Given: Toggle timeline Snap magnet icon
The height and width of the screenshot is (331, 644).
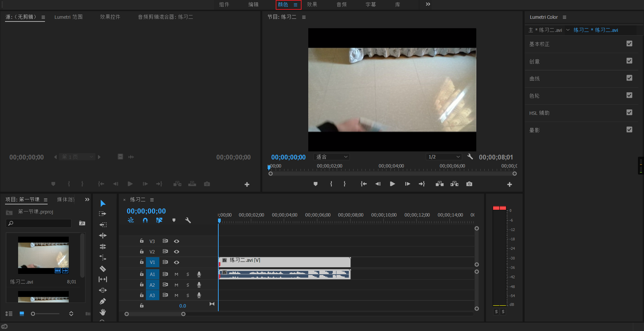Looking at the screenshot, I should 145,221.
